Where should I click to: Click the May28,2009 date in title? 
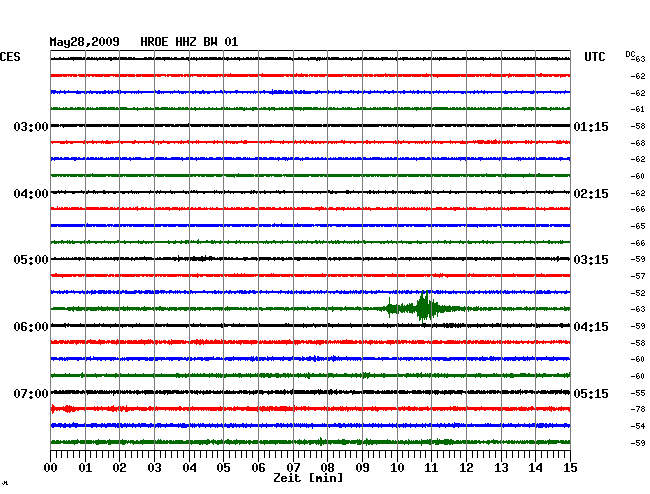[x=85, y=42]
